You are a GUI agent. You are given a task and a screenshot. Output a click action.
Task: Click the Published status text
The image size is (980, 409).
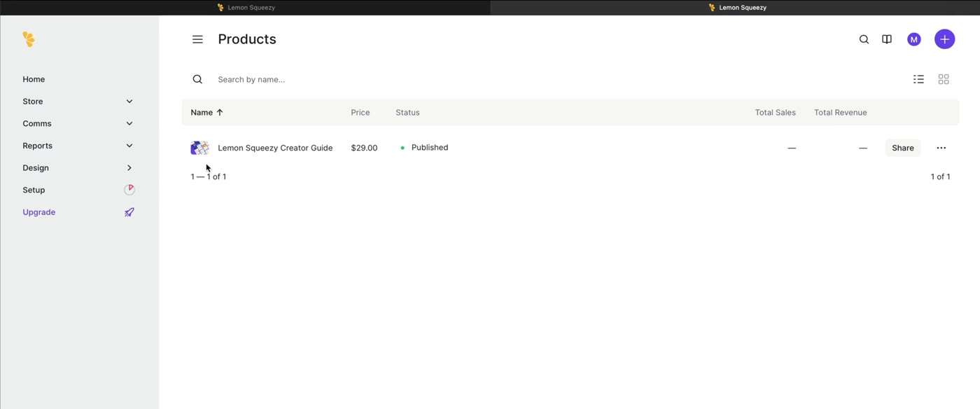tap(430, 148)
